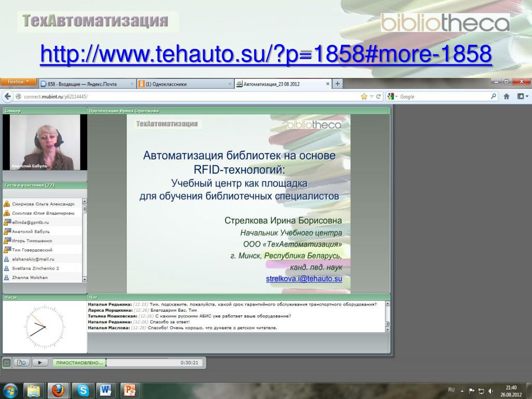The width and height of the screenshot is (532, 399).
Task: Open the Firefox menu button
Action: (18, 82)
